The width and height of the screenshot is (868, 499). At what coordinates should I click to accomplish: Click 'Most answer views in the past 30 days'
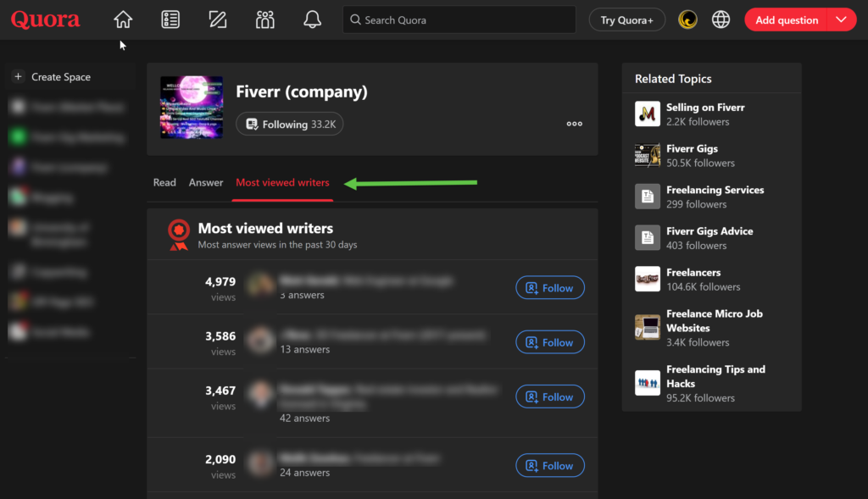(277, 245)
